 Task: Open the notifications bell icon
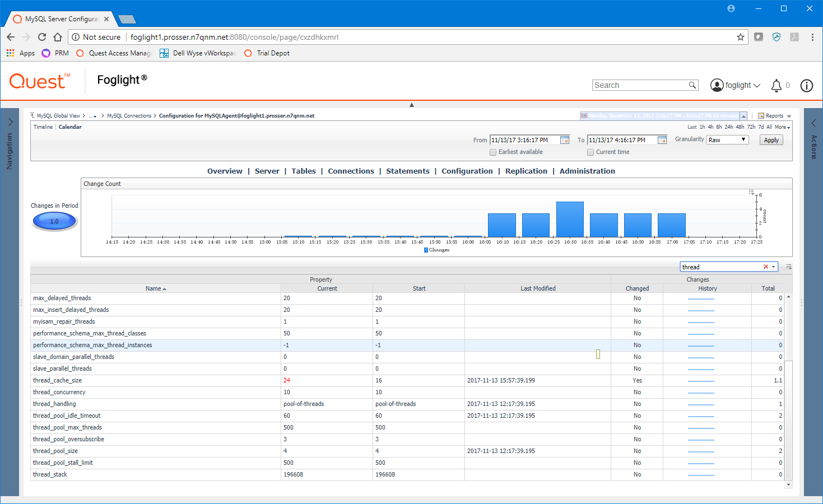click(776, 86)
